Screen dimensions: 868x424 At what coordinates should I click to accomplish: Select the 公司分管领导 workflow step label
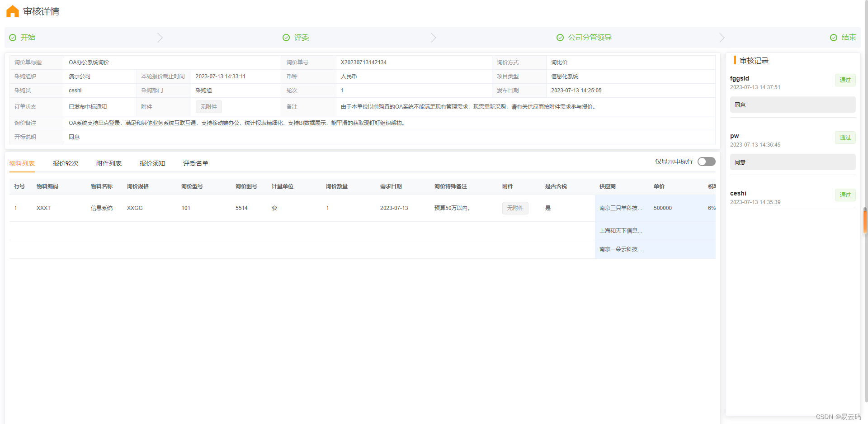[590, 38]
